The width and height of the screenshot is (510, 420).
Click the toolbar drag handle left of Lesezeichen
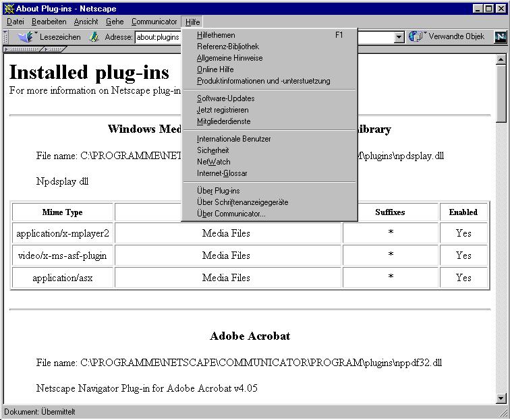[x=5, y=36]
